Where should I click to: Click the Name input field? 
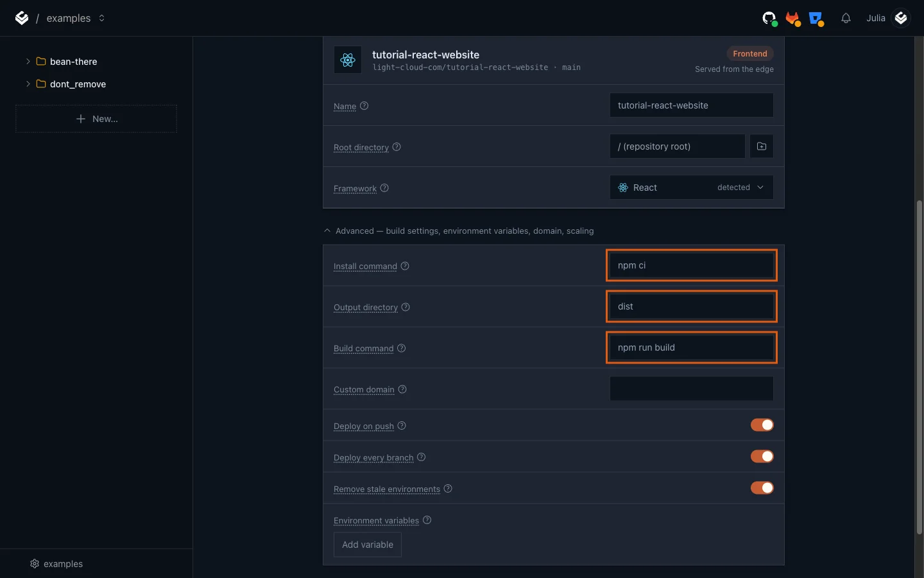tap(691, 105)
